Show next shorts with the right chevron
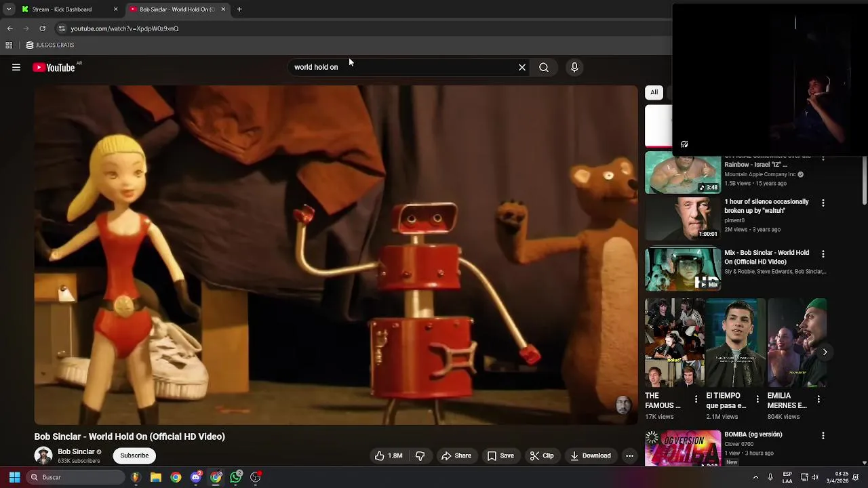The image size is (868, 488). pos(825,352)
